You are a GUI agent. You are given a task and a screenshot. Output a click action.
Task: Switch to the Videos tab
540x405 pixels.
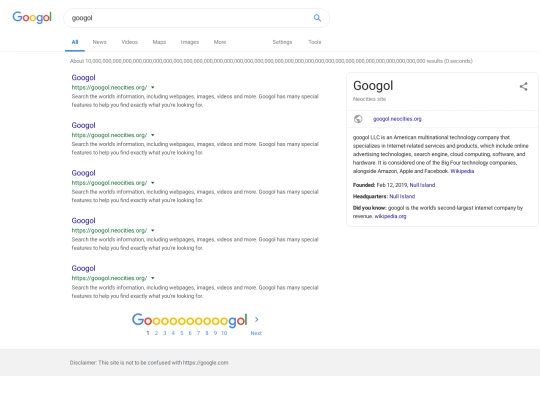coord(129,42)
